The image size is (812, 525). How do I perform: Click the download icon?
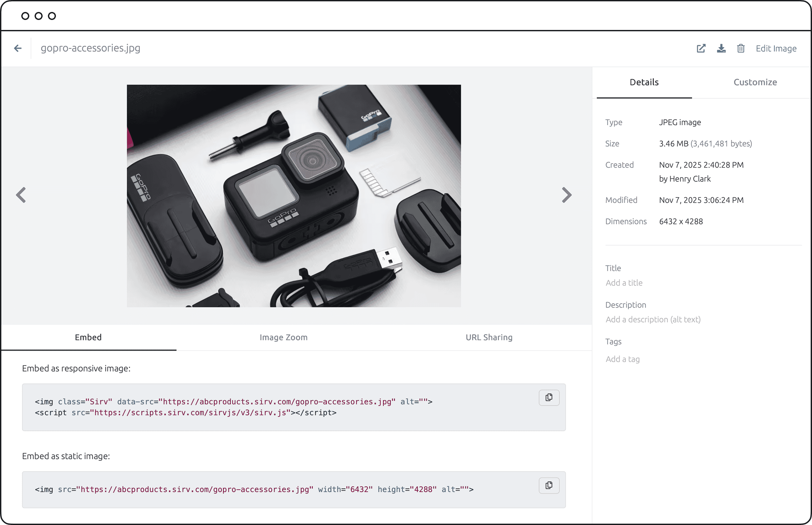tap(721, 49)
